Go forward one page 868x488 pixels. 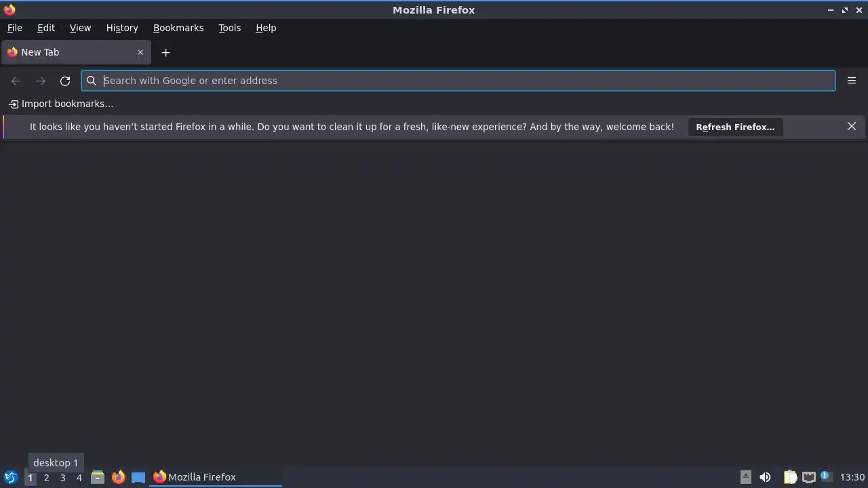pyautogui.click(x=41, y=81)
